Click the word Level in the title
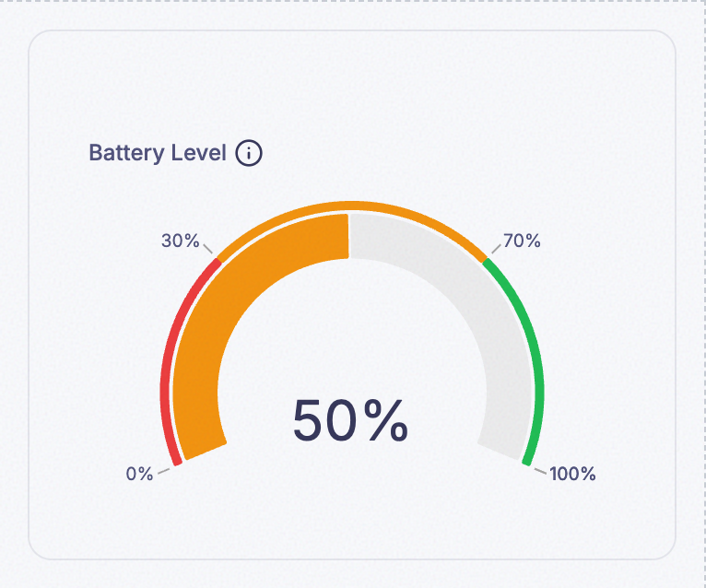The width and height of the screenshot is (706, 588). click(198, 152)
